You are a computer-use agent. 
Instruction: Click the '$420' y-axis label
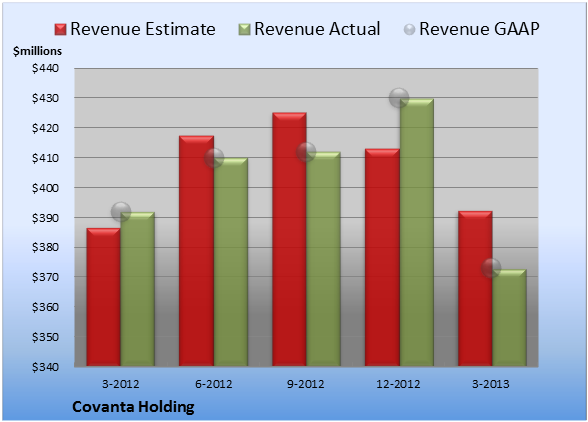pos(45,128)
